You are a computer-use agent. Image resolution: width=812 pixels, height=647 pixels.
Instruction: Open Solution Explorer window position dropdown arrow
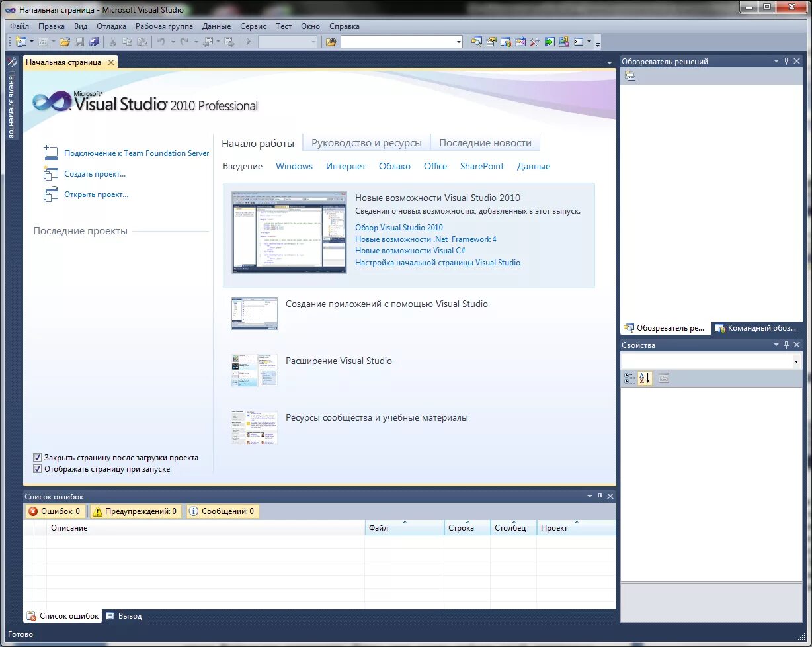pyautogui.click(x=776, y=61)
